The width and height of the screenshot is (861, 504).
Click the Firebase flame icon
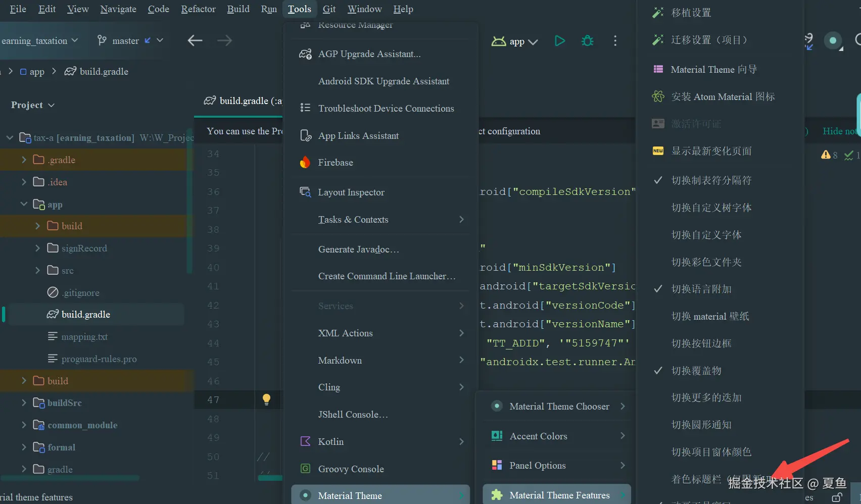click(305, 162)
